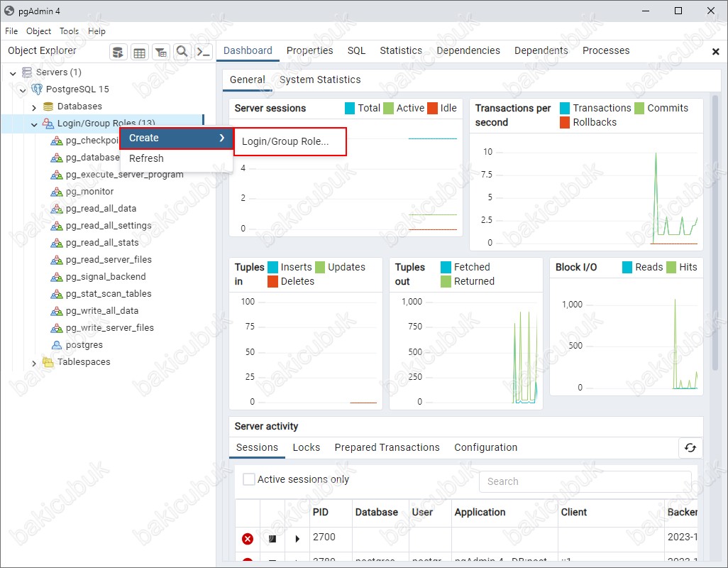728x568 pixels.
Task: Click the pg_monitor group role icon
Action: coord(57,192)
